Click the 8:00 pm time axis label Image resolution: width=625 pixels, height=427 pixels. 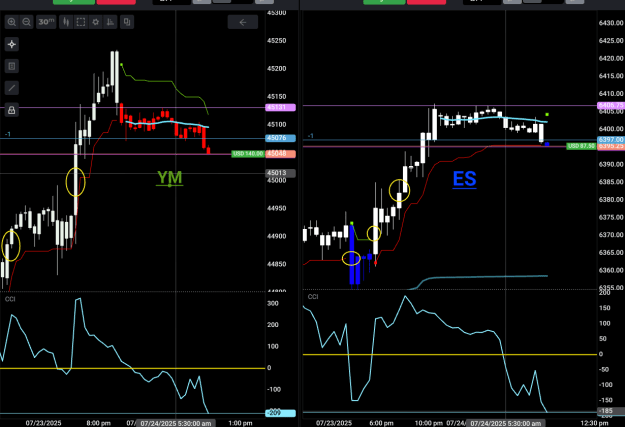98,423
